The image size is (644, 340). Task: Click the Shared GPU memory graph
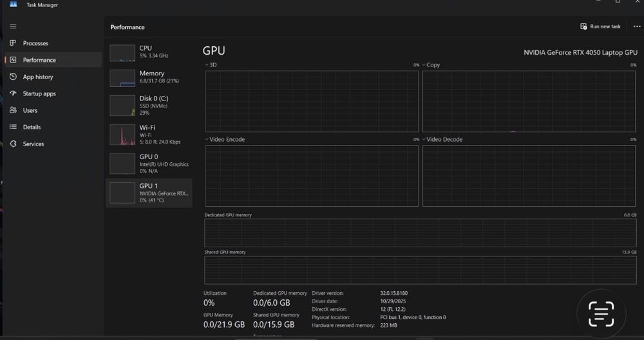[420, 270]
